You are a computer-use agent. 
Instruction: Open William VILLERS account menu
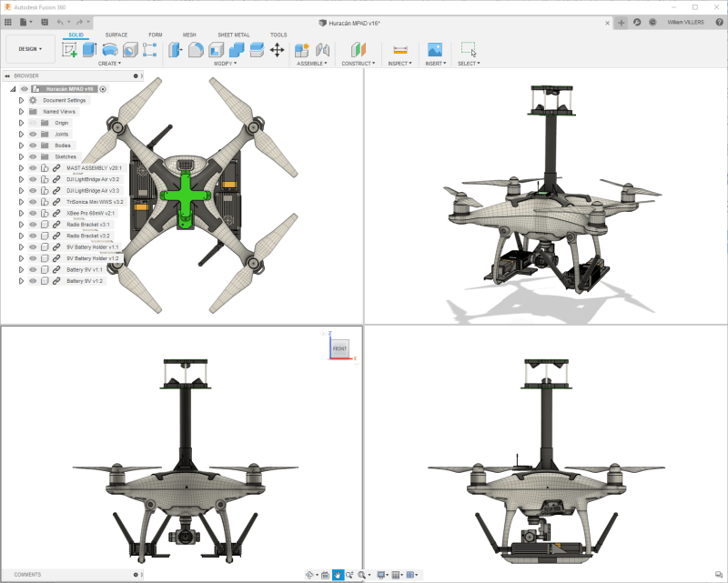[685, 22]
